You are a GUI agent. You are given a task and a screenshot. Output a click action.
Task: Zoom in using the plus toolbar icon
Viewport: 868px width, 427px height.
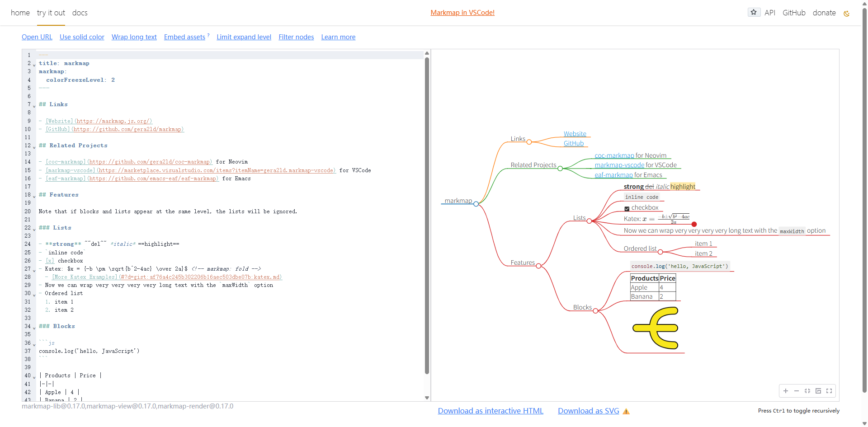point(786,391)
